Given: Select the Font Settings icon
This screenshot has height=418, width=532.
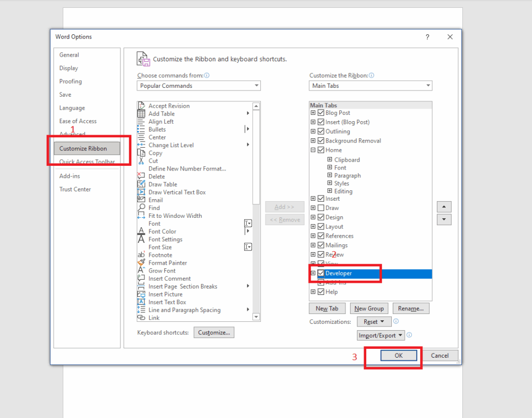Looking at the screenshot, I should click(141, 239).
